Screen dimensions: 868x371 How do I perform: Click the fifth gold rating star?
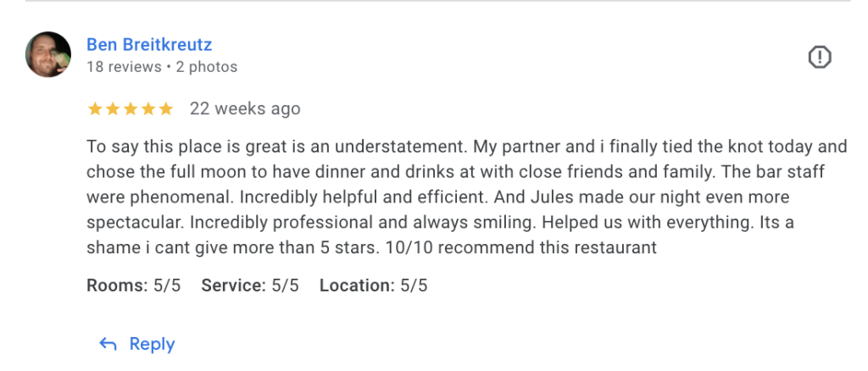[166, 109]
